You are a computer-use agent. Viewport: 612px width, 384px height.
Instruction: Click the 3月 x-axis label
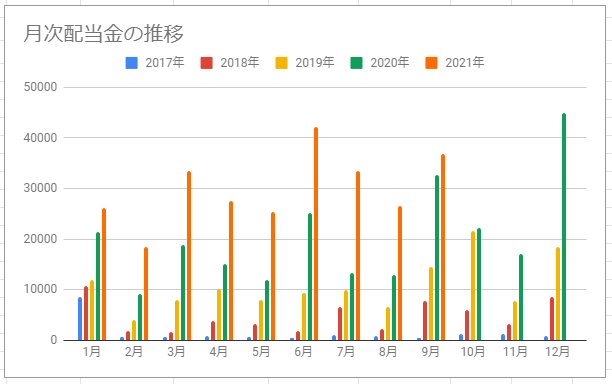click(x=176, y=352)
